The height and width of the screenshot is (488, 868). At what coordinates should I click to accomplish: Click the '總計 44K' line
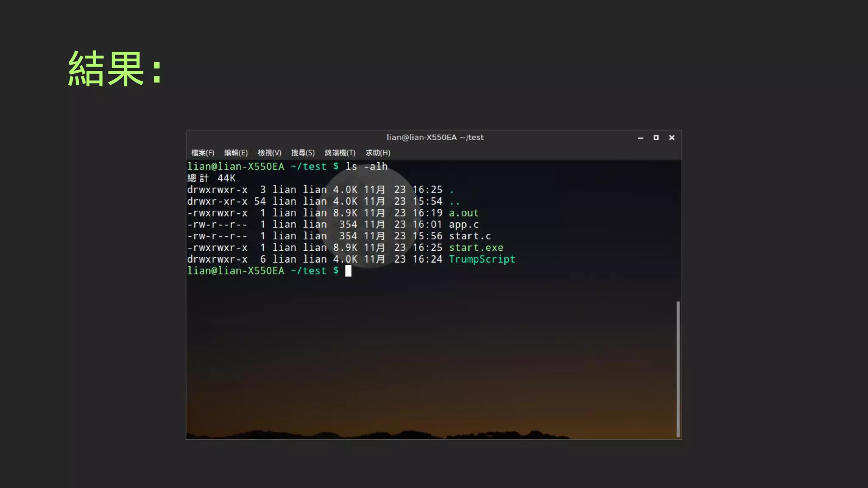pyautogui.click(x=211, y=178)
